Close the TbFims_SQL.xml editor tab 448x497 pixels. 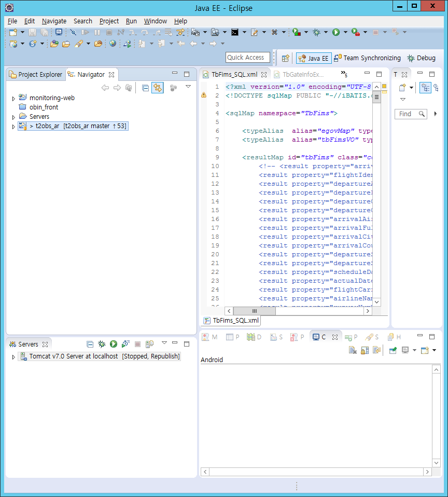264,75
